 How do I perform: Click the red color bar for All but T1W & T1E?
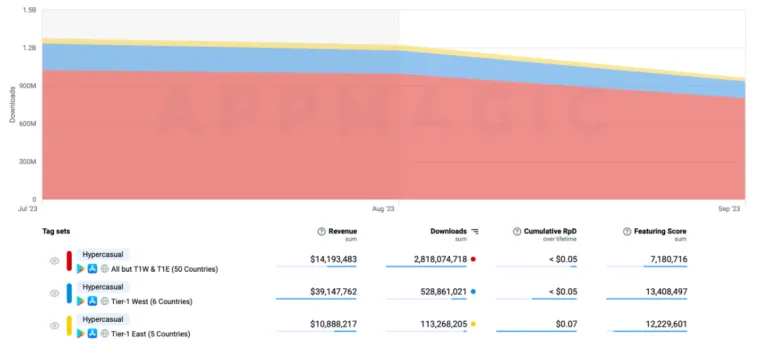pos(69,261)
